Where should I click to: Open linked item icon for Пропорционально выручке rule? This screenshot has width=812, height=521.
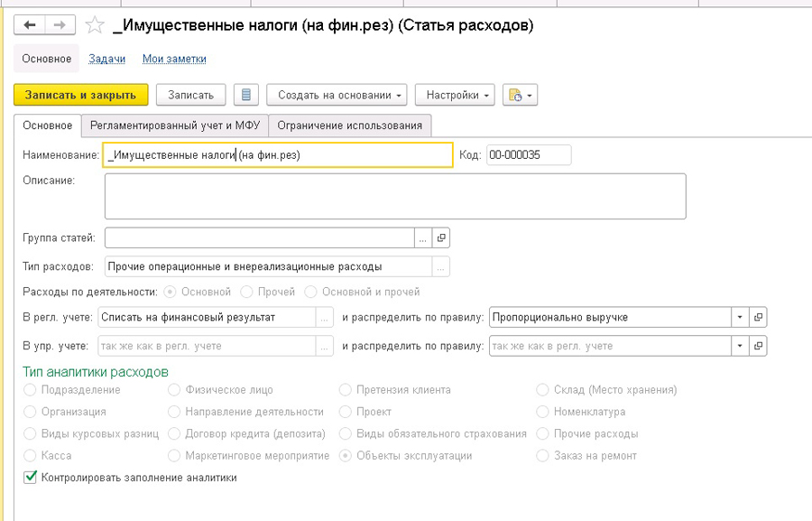[758, 317]
